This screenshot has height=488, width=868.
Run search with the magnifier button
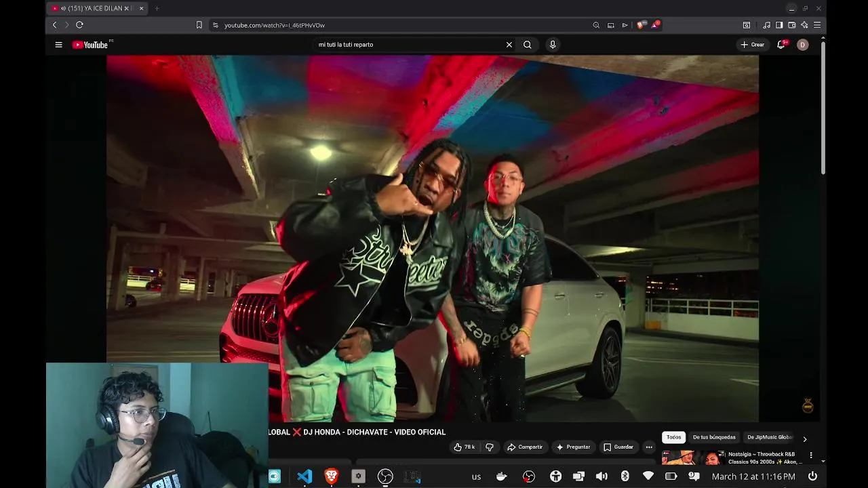(x=528, y=45)
